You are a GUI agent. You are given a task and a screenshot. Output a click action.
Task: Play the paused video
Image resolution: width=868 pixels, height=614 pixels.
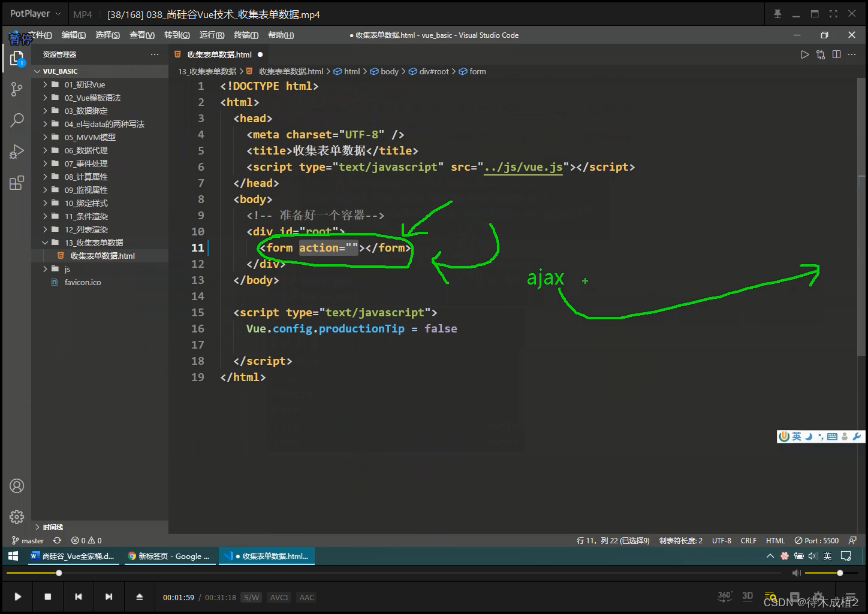pos(18,597)
